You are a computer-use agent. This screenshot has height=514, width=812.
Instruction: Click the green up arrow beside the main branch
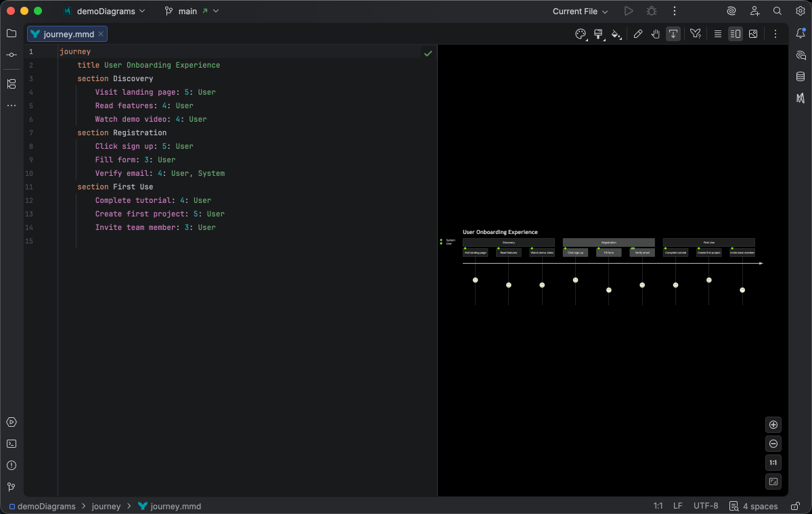click(x=205, y=11)
